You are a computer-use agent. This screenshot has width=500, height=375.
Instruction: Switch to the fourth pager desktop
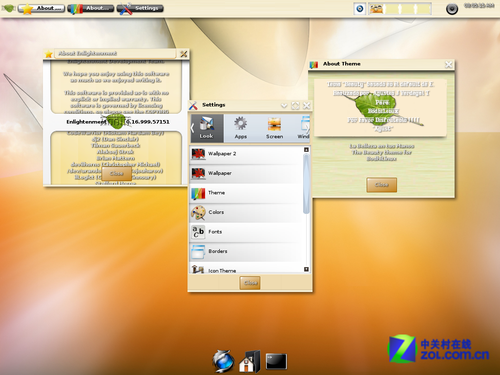pos(423,9)
